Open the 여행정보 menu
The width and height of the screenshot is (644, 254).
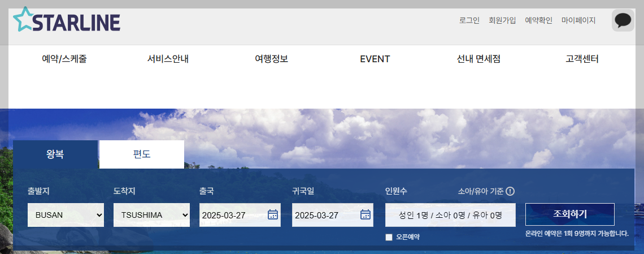click(272, 59)
